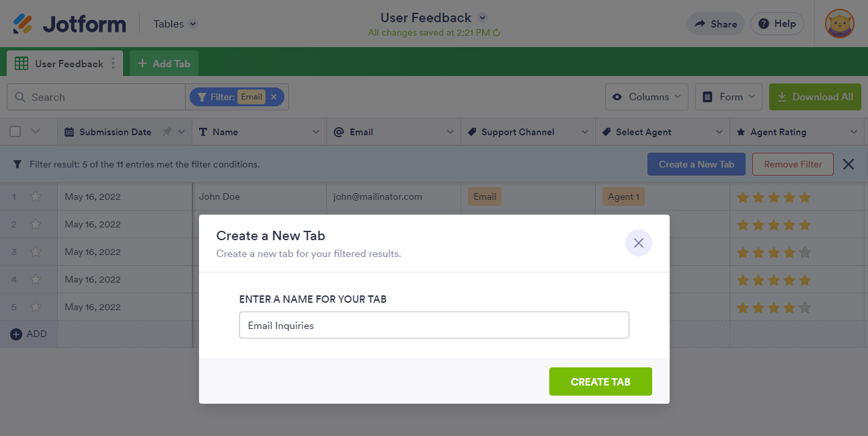Dismiss the filter result banner
The image size is (868, 436).
coord(849,164)
